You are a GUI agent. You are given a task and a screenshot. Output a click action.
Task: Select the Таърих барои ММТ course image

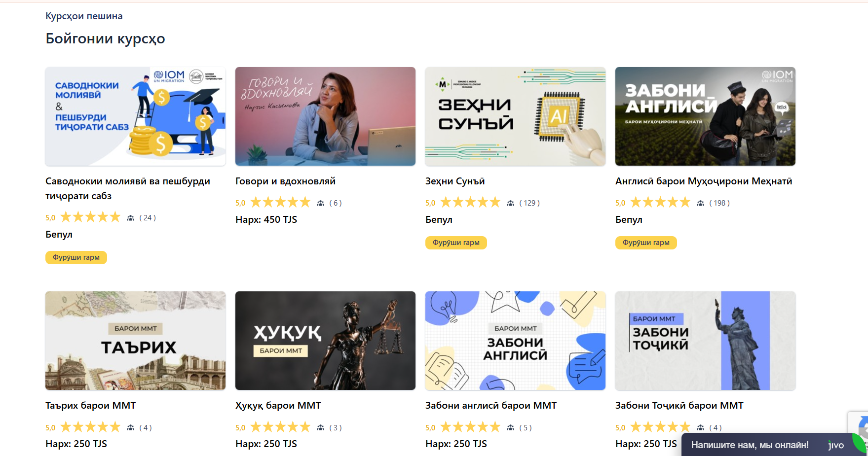click(135, 341)
